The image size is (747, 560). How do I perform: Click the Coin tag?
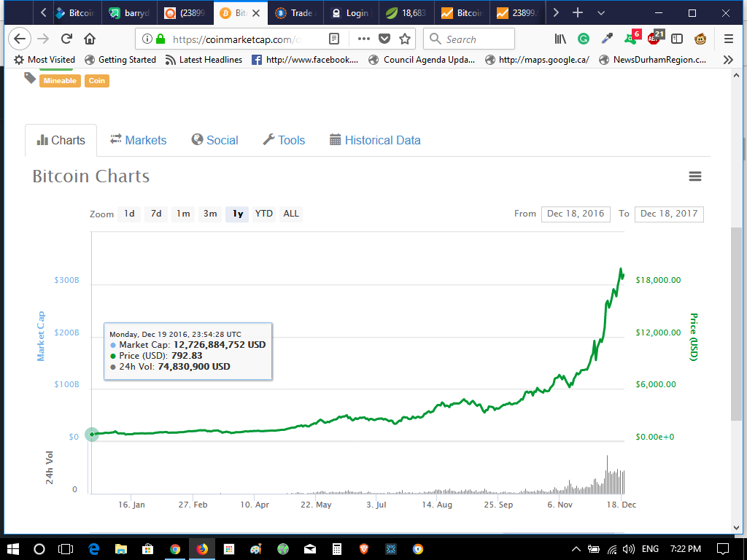(x=97, y=81)
